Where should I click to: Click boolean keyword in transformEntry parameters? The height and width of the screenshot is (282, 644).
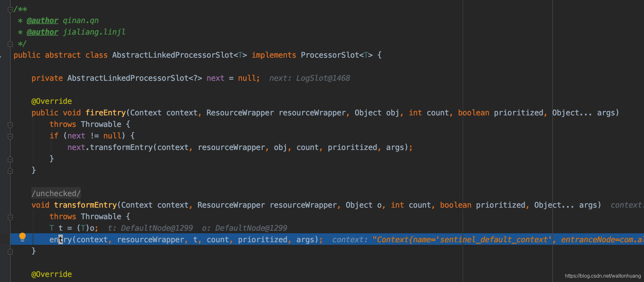coord(455,205)
